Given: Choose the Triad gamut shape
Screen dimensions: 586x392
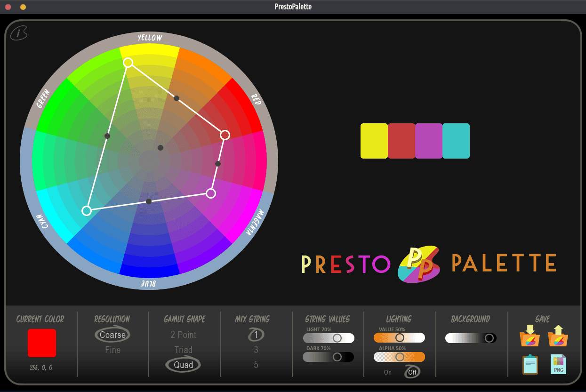Looking at the screenshot, I should (184, 350).
